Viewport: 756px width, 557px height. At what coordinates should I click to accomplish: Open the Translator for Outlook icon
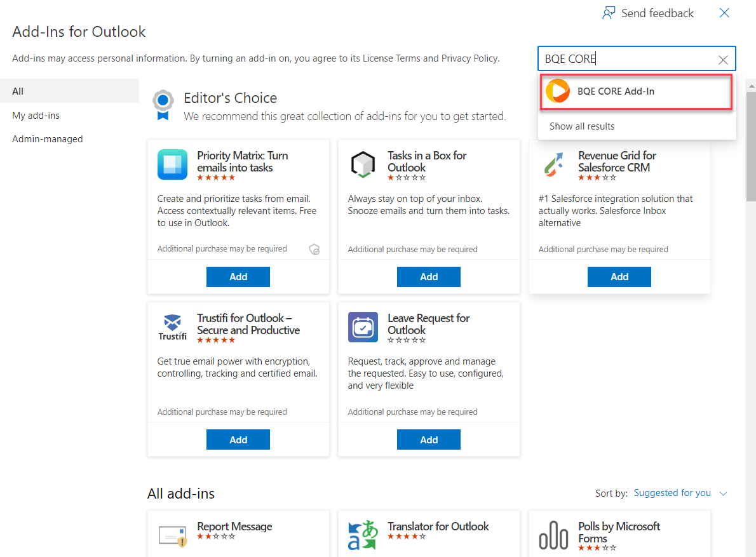coord(363,535)
